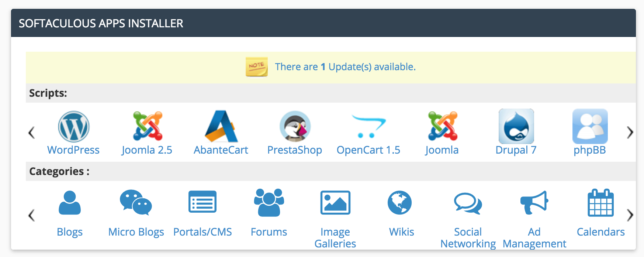This screenshot has width=644, height=257.
Task: Click the Forums category label
Action: (x=269, y=232)
